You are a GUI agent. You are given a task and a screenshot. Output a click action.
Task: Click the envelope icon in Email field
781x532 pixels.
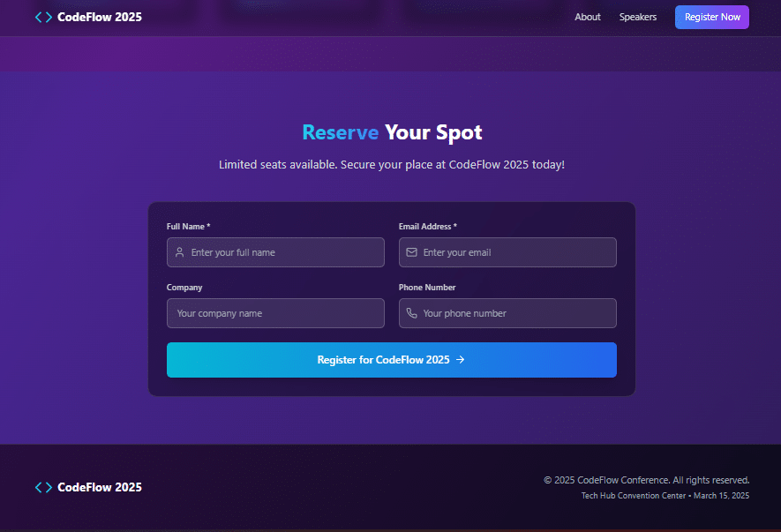pos(411,252)
